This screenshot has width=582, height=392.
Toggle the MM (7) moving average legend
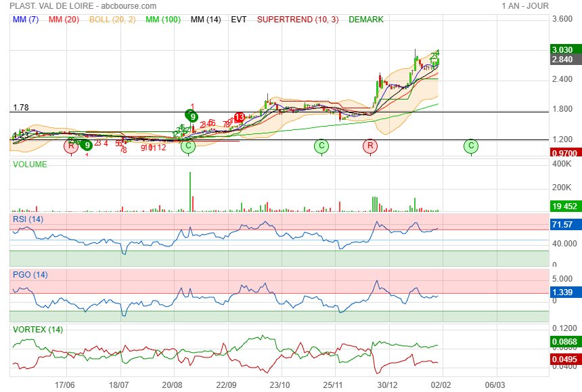[x=26, y=20]
